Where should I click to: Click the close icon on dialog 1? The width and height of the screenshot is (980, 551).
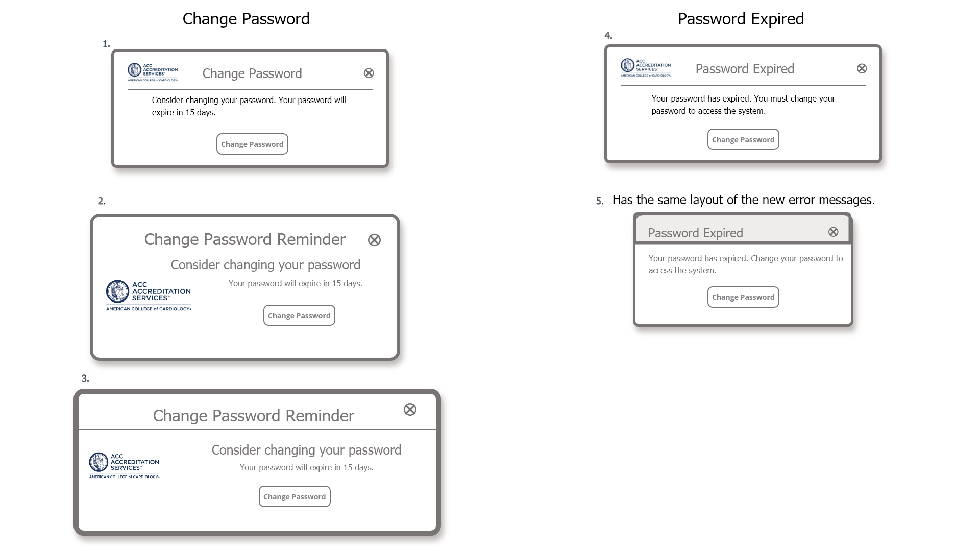[x=369, y=73]
